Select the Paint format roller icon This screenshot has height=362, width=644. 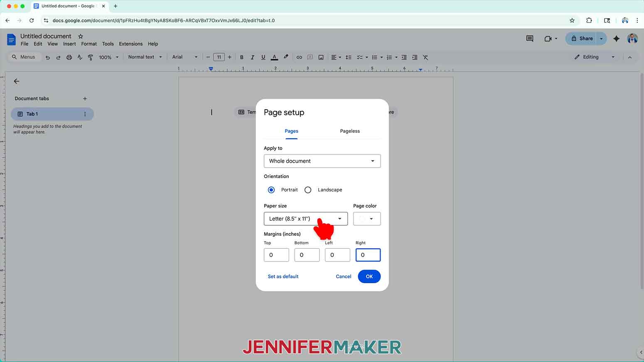91,57
